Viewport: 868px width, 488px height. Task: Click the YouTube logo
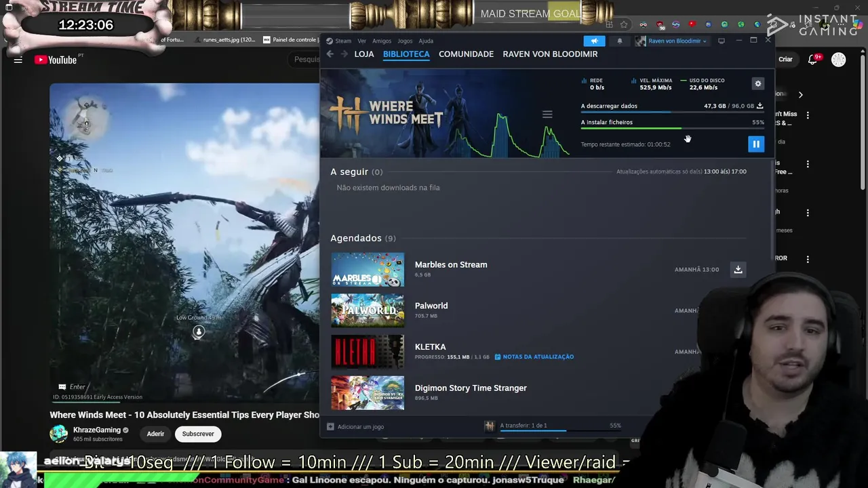[x=56, y=60]
